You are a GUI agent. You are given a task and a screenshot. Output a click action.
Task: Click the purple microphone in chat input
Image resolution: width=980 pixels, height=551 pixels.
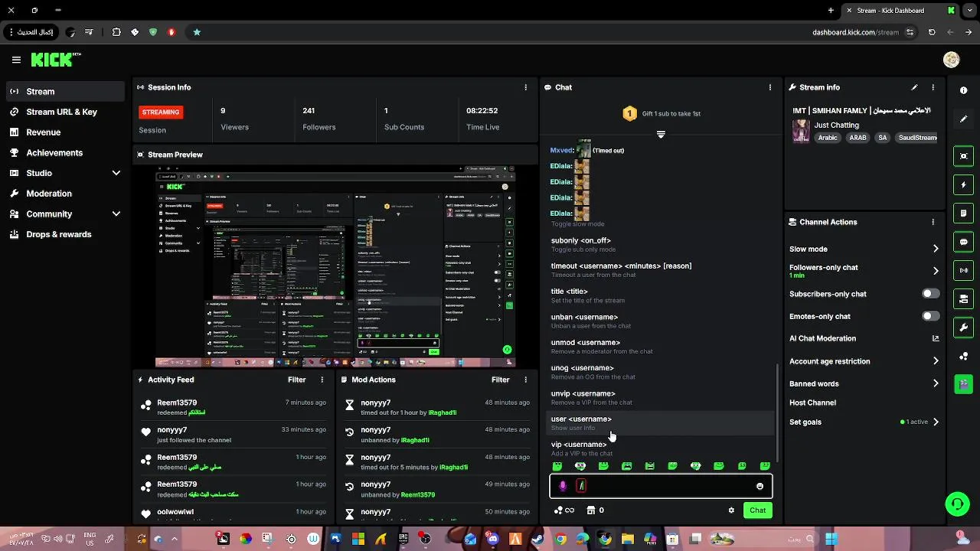click(563, 486)
